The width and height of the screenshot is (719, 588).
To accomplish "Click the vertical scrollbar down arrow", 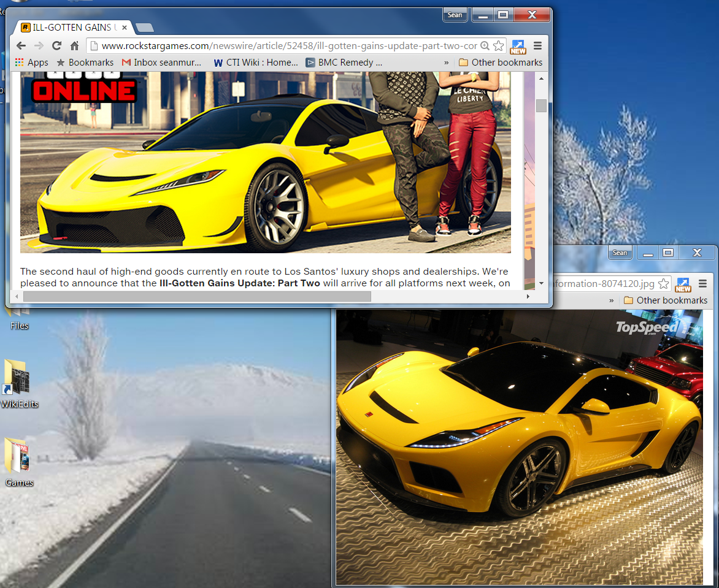I will 541,284.
